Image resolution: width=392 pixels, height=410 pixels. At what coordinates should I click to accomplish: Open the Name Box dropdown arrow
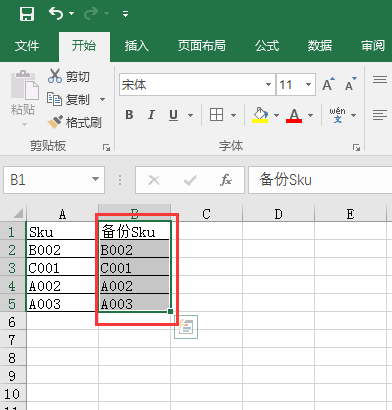point(96,180)
